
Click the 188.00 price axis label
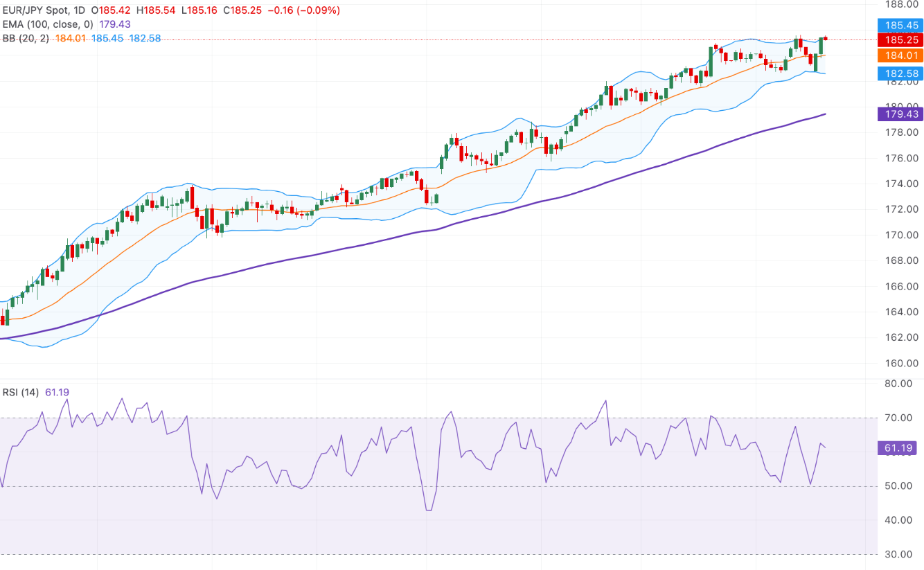(x=899, y=3)
